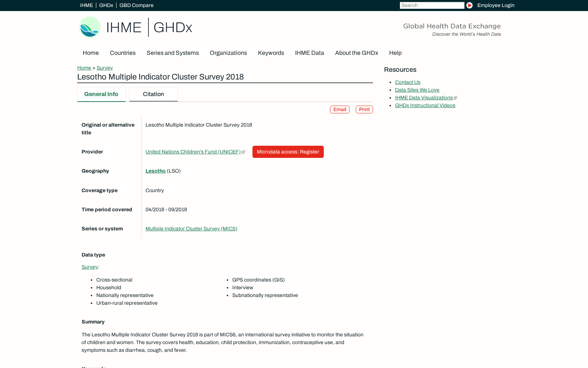Switch to the Citation tab
The height and width of the screenshot is (368, 588).
(154, 94)
